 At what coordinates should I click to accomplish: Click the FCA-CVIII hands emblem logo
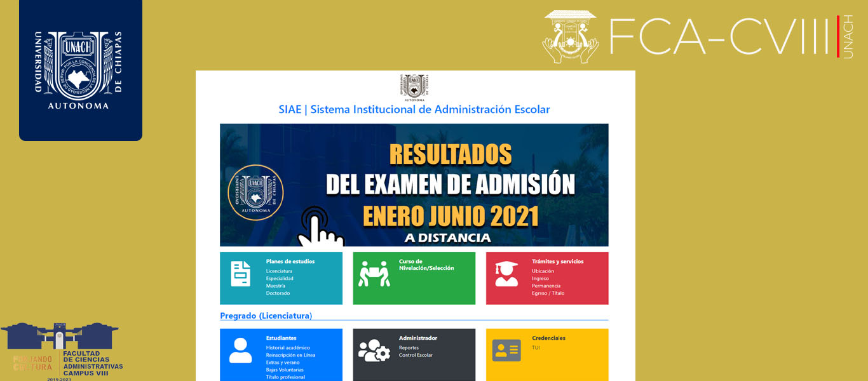pyautogui.click(x=571, y=37)
